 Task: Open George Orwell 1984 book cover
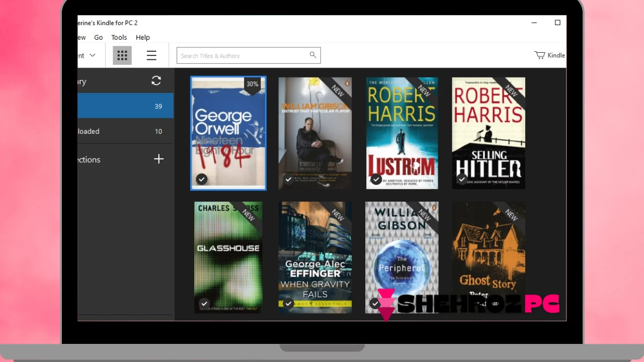coord(228,133)
